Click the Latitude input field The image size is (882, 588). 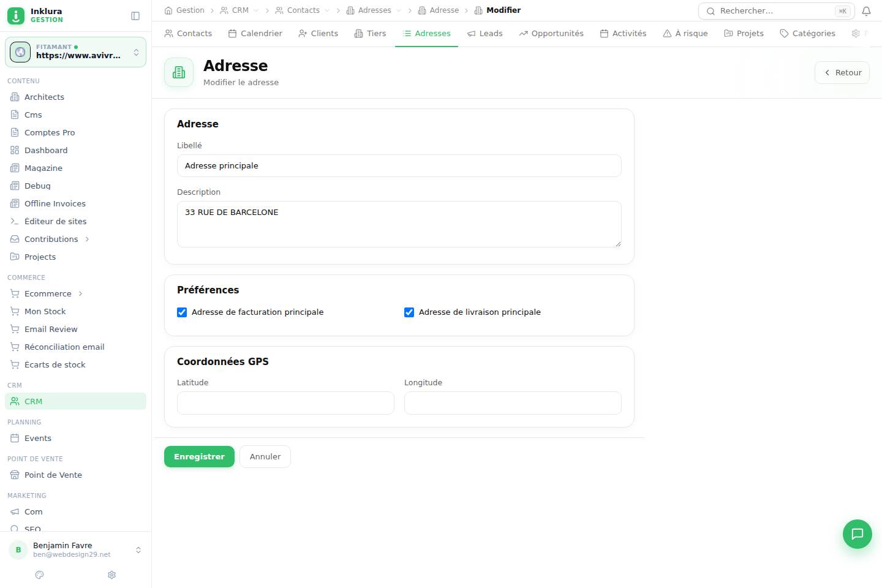[x=285, y=403]
